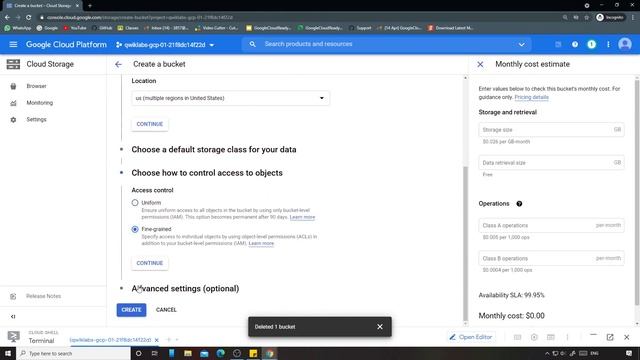Open the Windows Start menu
This screenshot has width=640, height=360.
click(8, 353)
